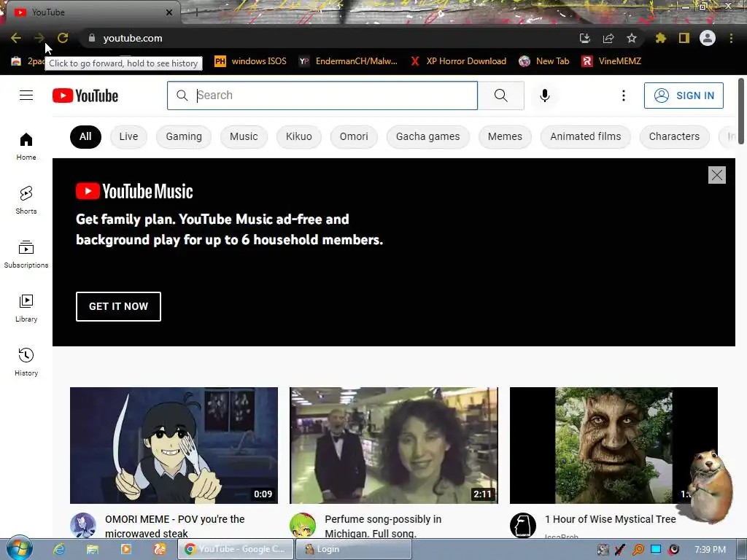
Task: Select the Omori filter chip
Action: 354,136
